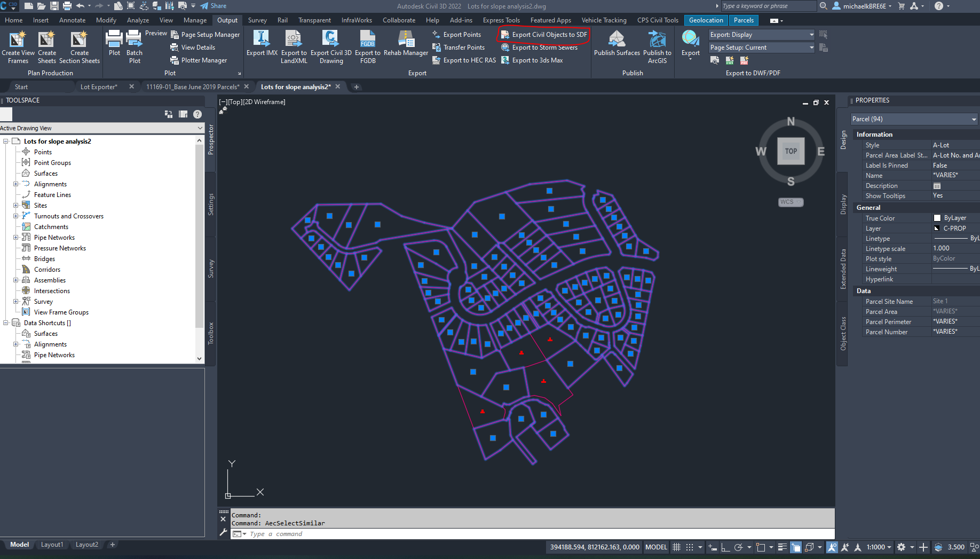The width and height of the screenshot is (980, 559).
Task: Start a Batch Plot
Action: tap(134, 47)
